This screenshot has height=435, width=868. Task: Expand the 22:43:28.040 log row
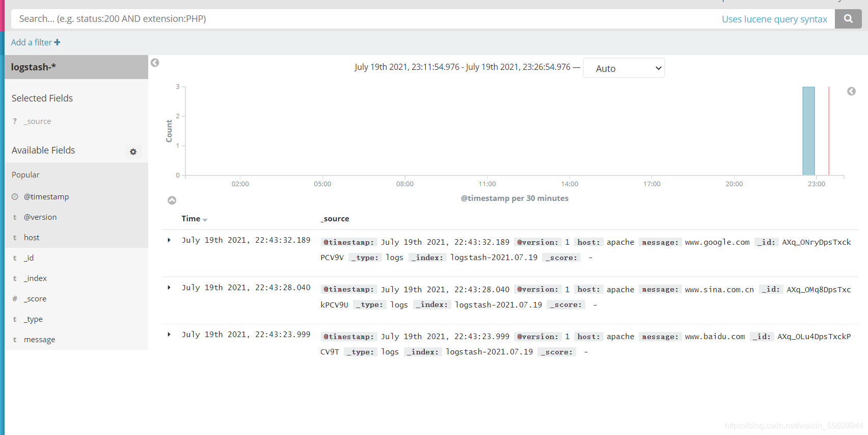[x=169, y=288]
